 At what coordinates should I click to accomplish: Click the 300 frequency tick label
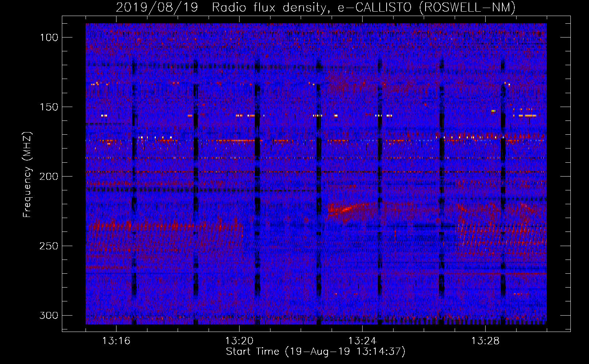click(49, 315)
